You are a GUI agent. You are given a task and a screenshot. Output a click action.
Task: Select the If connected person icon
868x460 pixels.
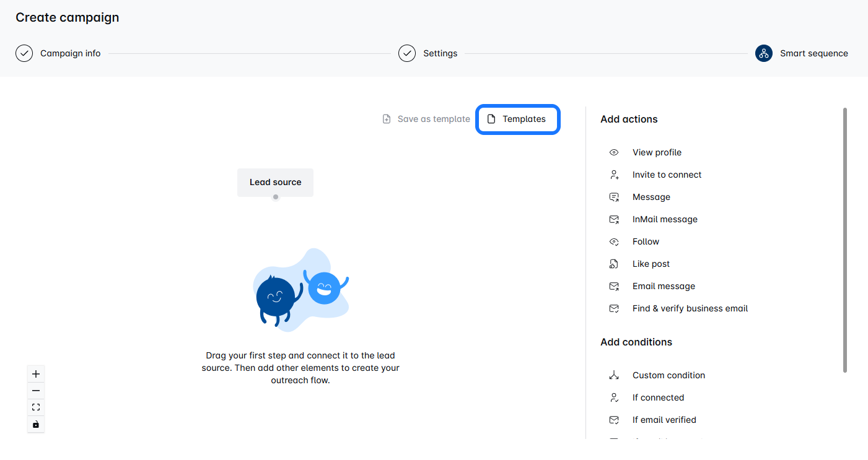[x=614, y=397]
